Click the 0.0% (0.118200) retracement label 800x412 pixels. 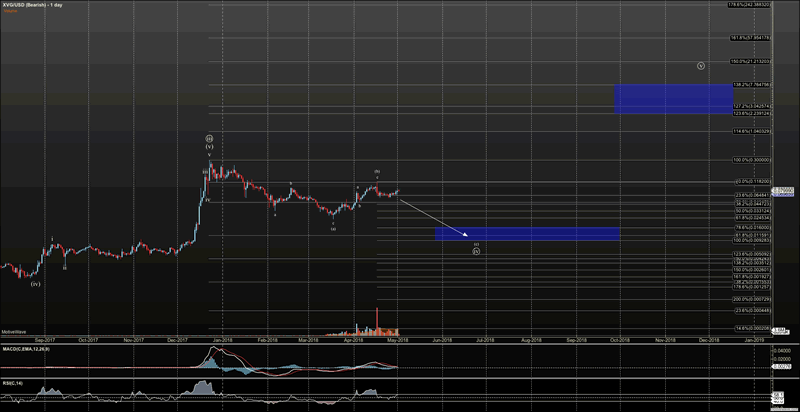[752, 182]
